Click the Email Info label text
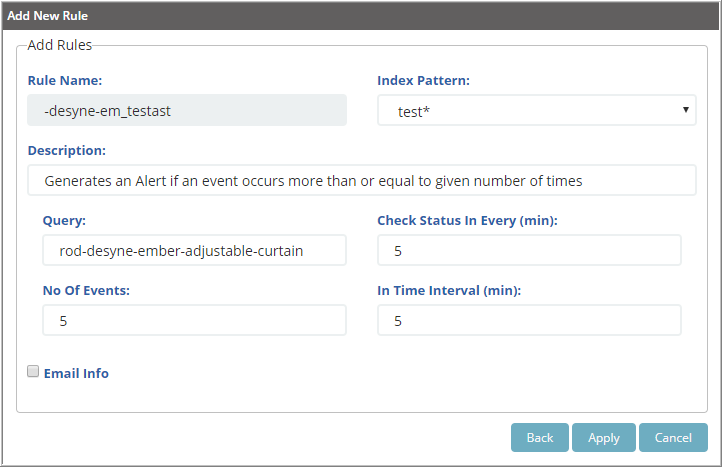Screen dimensions: 722x467 [x=76, y=373]
